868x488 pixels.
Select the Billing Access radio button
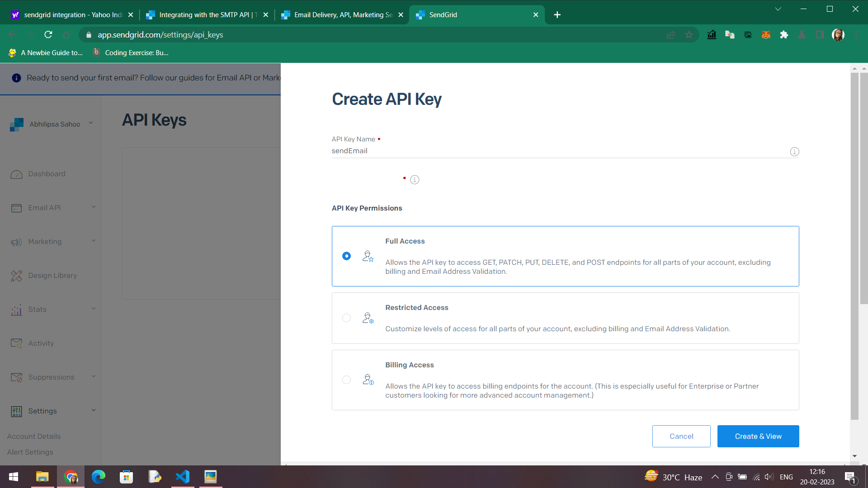click(346, 380)
